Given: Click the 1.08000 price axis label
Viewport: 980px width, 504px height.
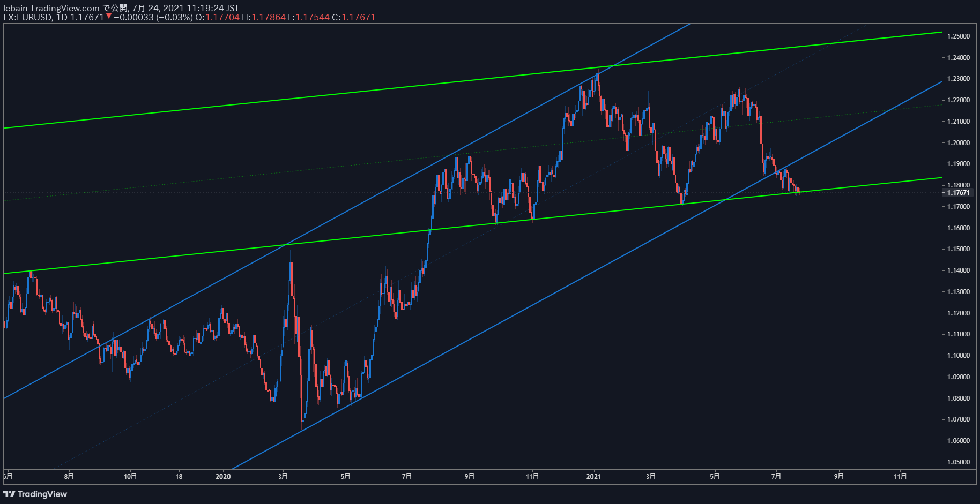Looking at the screenshot, I should (959, 398).
